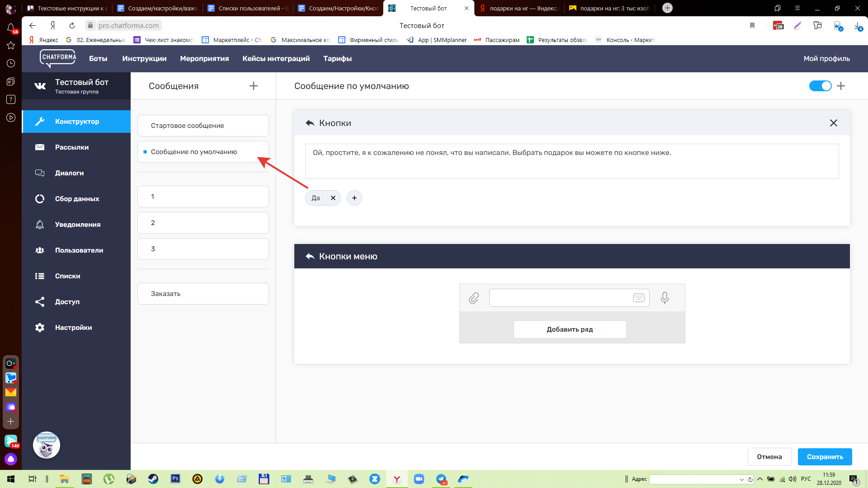Open the Рассылки section in the sidebar
Image resolution: width=868 pixels, height=488 pixels.
pos(72,147)
